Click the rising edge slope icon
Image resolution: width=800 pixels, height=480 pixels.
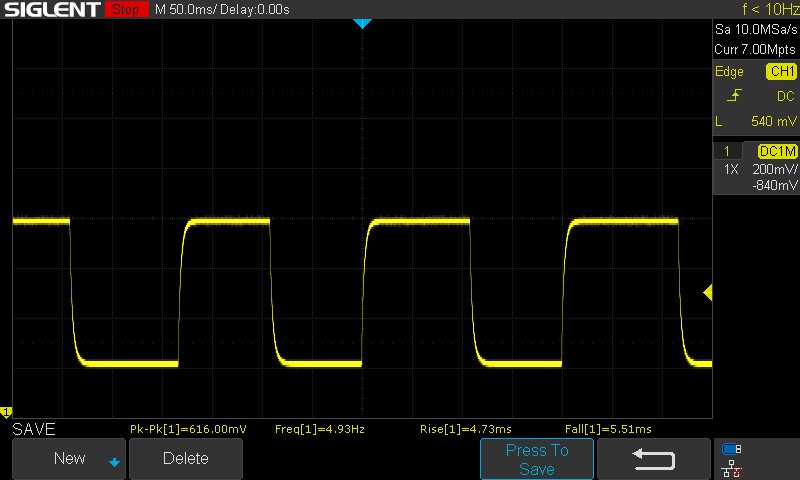735,96
